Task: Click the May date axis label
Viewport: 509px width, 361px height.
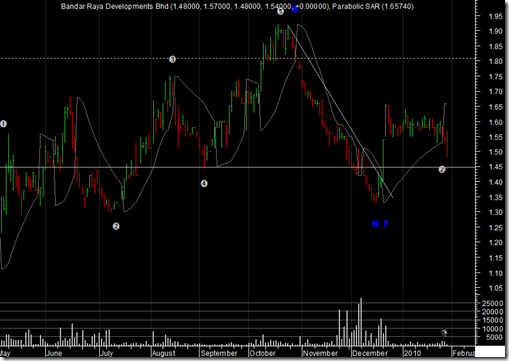Action: point(5,353)
